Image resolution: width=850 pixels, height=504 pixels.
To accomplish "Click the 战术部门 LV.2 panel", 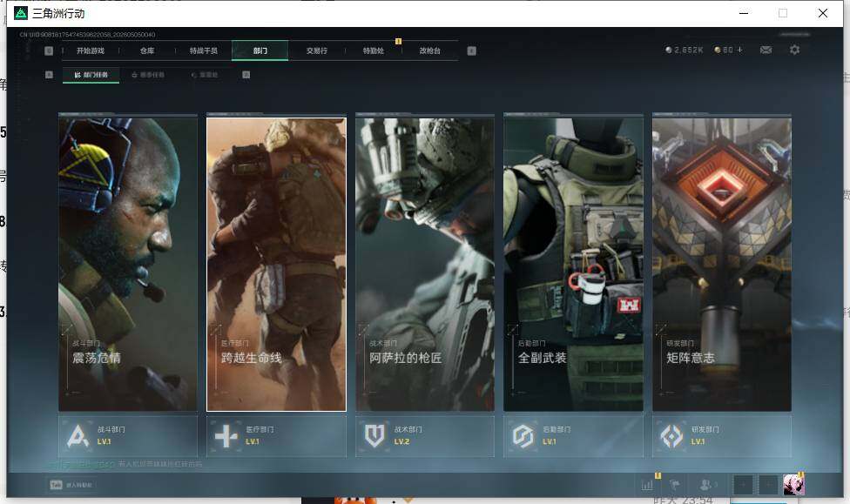I will tap(425, 436).
